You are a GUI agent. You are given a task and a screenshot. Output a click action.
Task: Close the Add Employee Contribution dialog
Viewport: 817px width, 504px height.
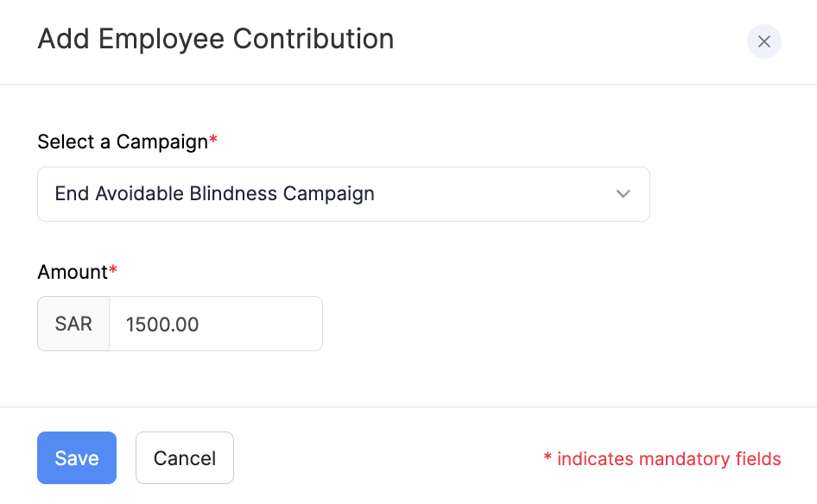763,41
